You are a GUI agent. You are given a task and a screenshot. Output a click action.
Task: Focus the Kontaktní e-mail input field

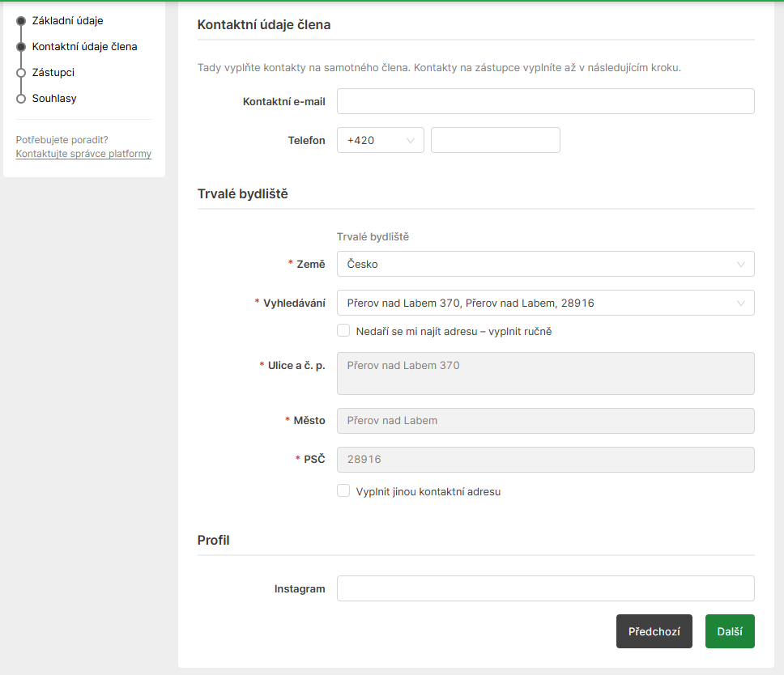pyautogui.click(x=545, y=101)
